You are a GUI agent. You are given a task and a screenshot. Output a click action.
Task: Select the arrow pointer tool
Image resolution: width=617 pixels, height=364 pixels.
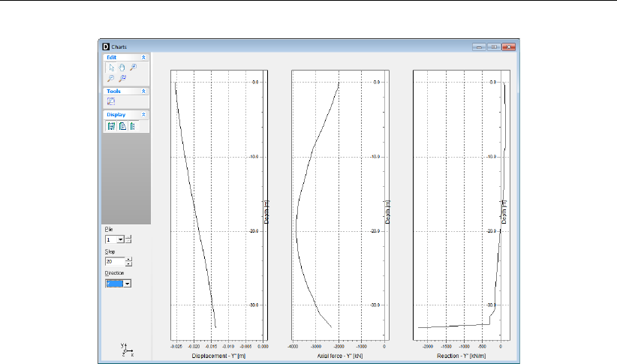(x=110, y=68)
